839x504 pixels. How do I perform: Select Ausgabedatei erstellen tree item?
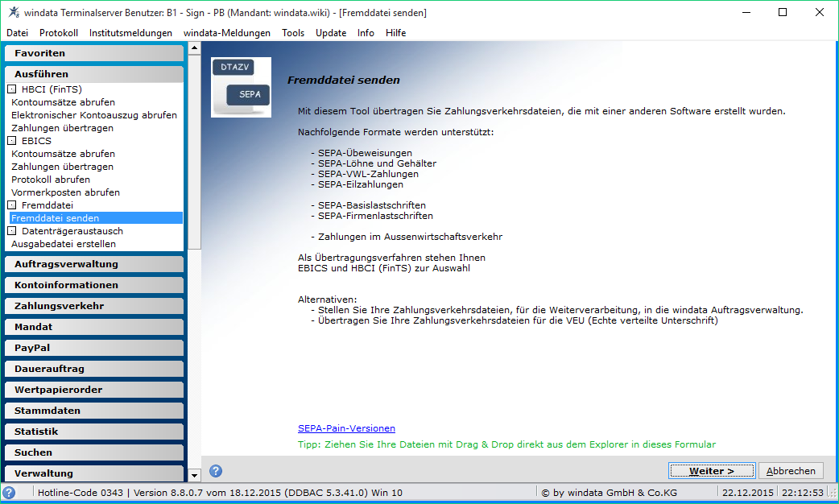coord(64,243)
